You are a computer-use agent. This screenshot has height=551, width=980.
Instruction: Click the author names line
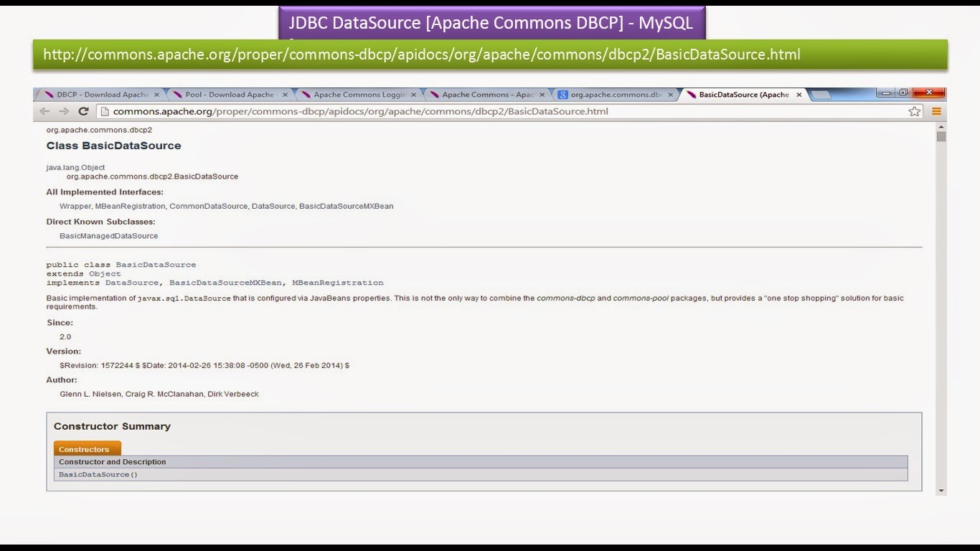[x=159, y=394]
